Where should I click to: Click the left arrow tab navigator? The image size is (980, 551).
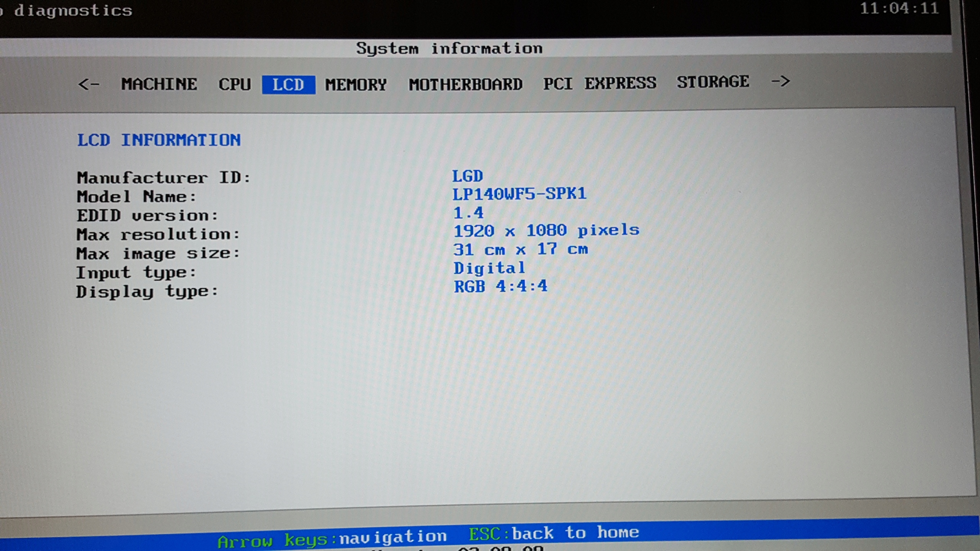point(89,84)
